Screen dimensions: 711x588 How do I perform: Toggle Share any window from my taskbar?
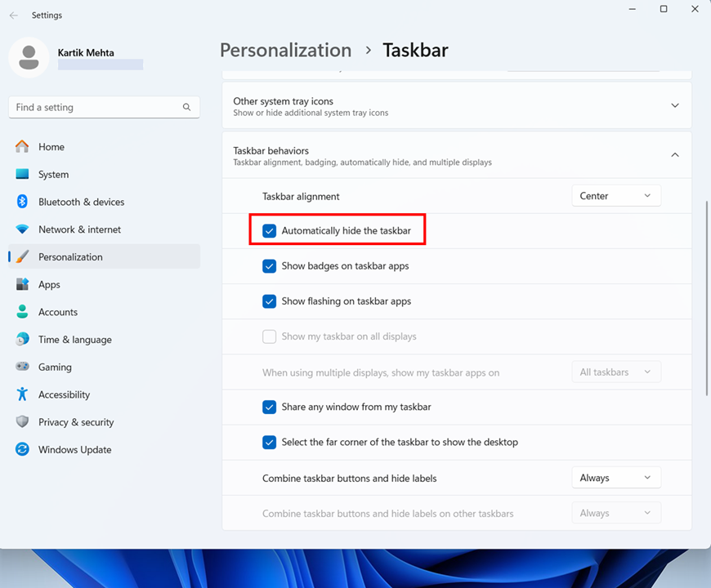[x=270, y=407]
